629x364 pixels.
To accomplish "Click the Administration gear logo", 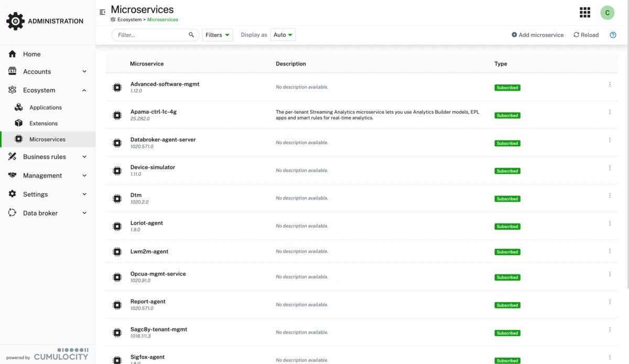I will point(15,21).
